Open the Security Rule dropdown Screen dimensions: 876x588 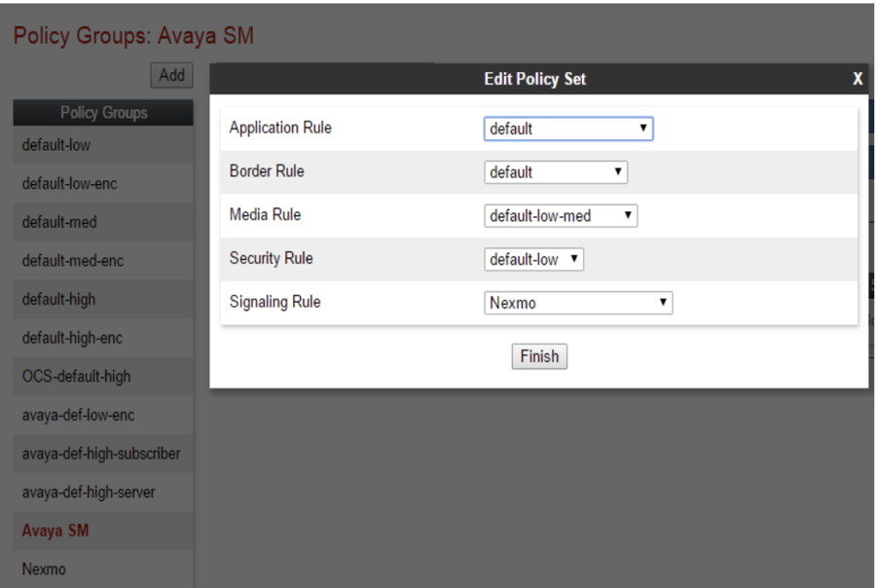533,259
